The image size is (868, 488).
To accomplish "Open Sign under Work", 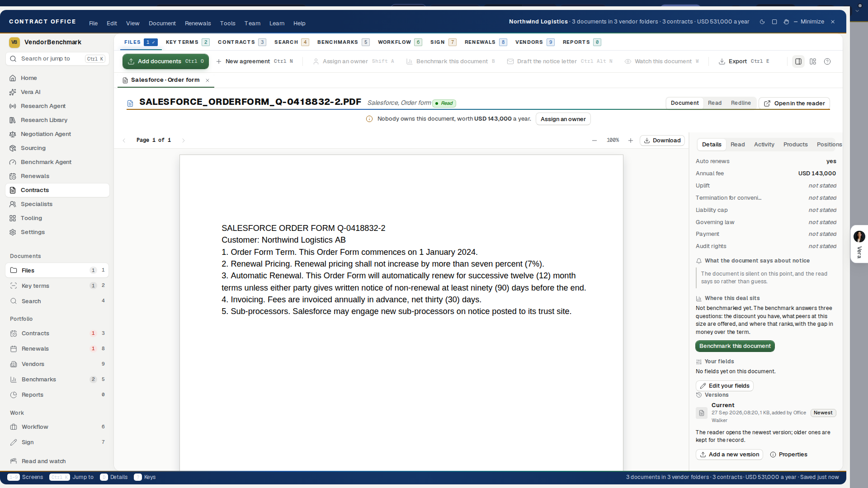I will 57,442.
